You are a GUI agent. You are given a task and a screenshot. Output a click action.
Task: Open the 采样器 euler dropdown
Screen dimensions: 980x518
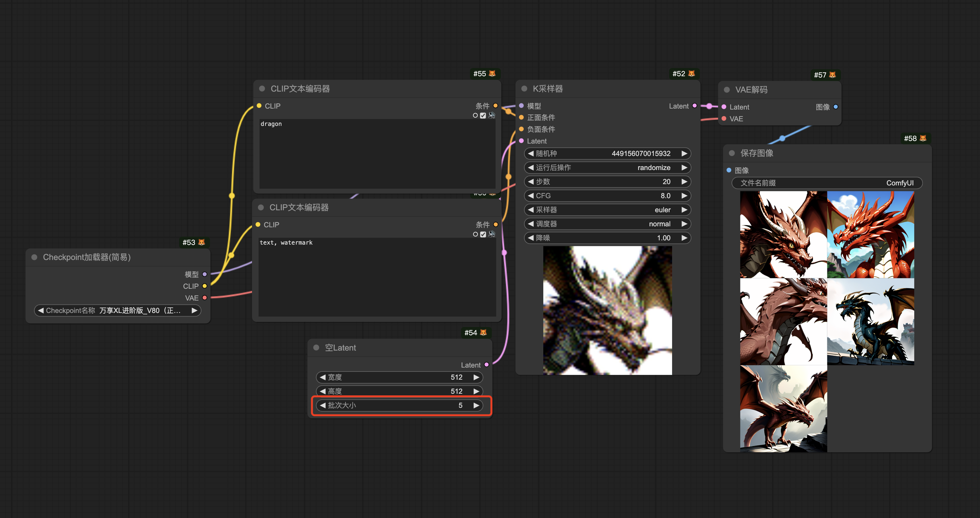pos(607,210)
